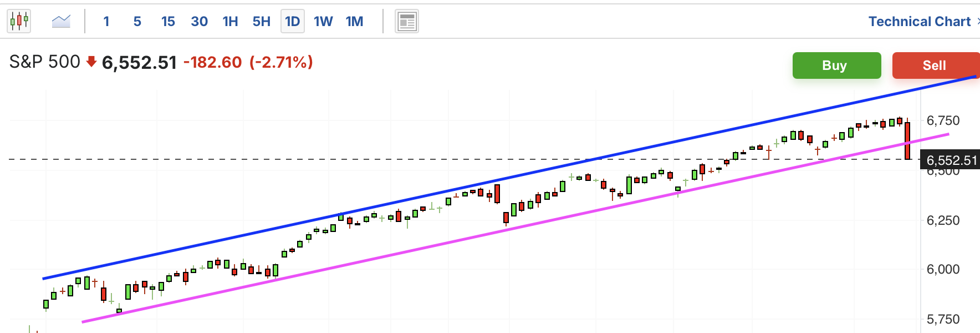Click the latest large red candlestick
Image resolution: width=980 pixels, height=333 pixels.
pyautogui.click(x=907, y=140)
